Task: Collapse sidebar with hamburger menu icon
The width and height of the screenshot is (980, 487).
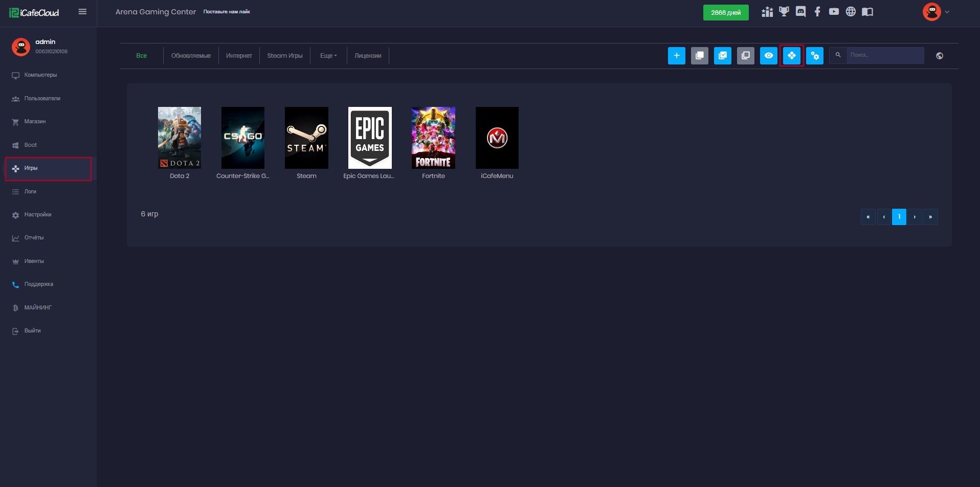Action: (82, 12)
